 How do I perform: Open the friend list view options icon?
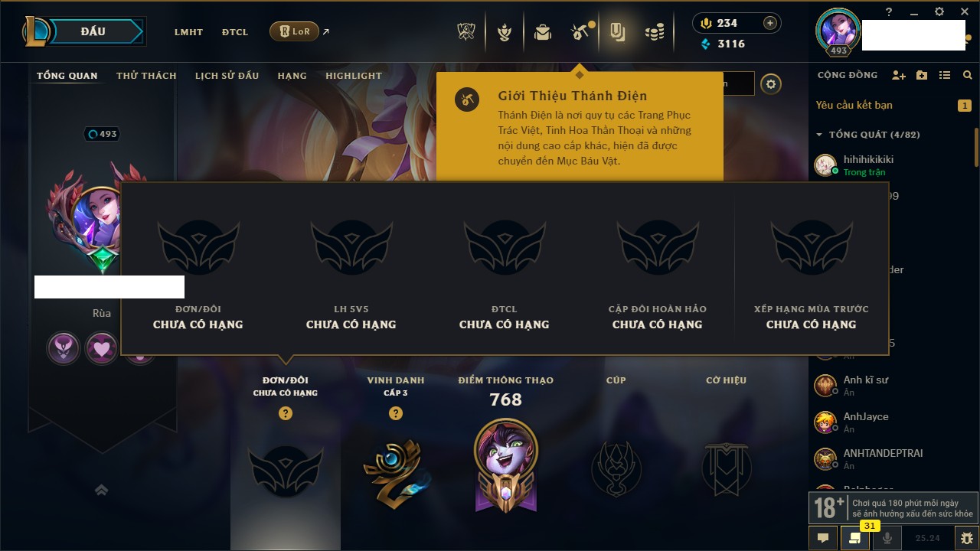(945, 75)
